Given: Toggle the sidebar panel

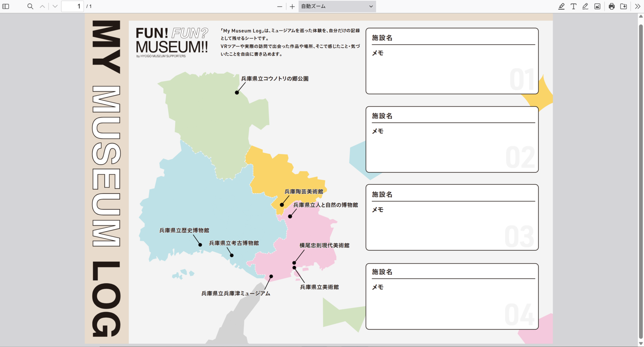Looking at the screenshot, I should coord(6,6).
